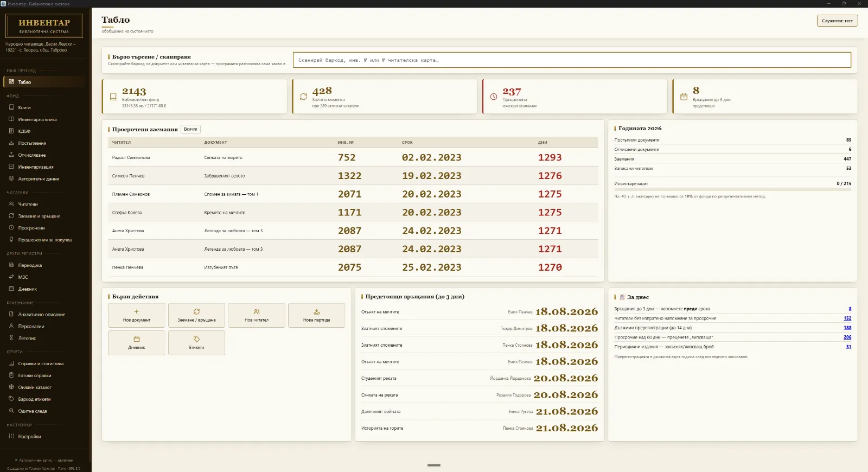Click the Дневник quick action button
This screenshot has height=472, width=868.
137,342
